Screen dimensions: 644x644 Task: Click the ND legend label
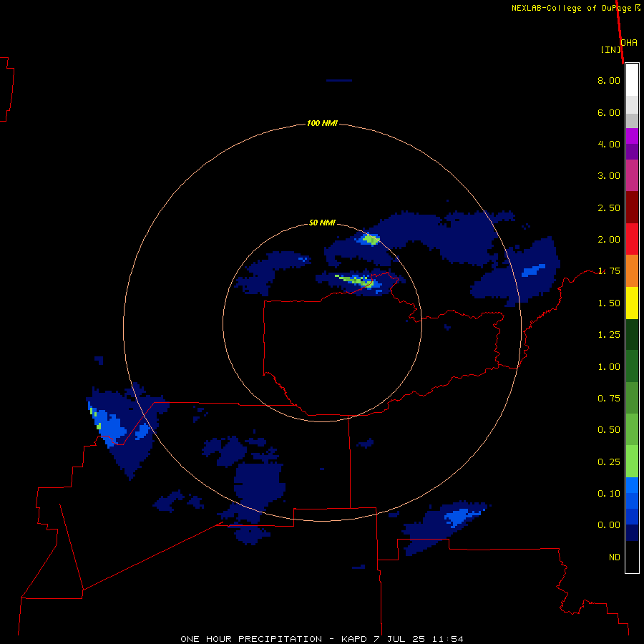coord(615,557)
